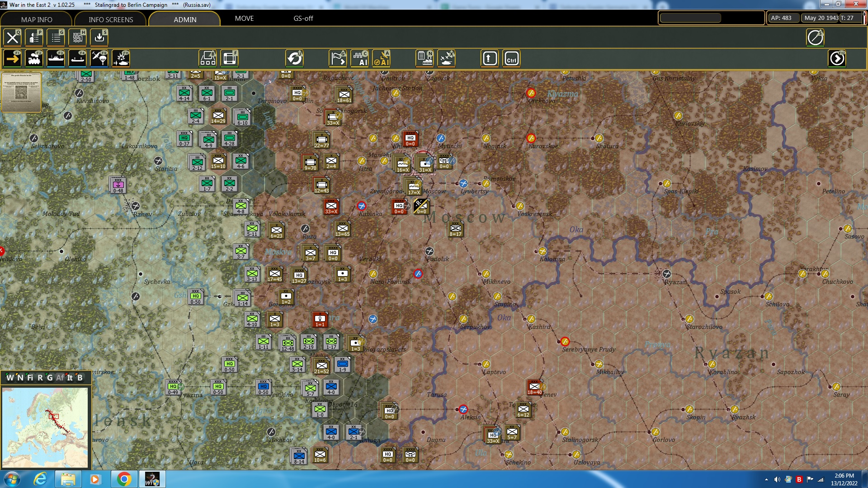This screenshot has width=868, height=488.
Task: Save the game using the S toolbar icon
Action: tap(99, 38)
